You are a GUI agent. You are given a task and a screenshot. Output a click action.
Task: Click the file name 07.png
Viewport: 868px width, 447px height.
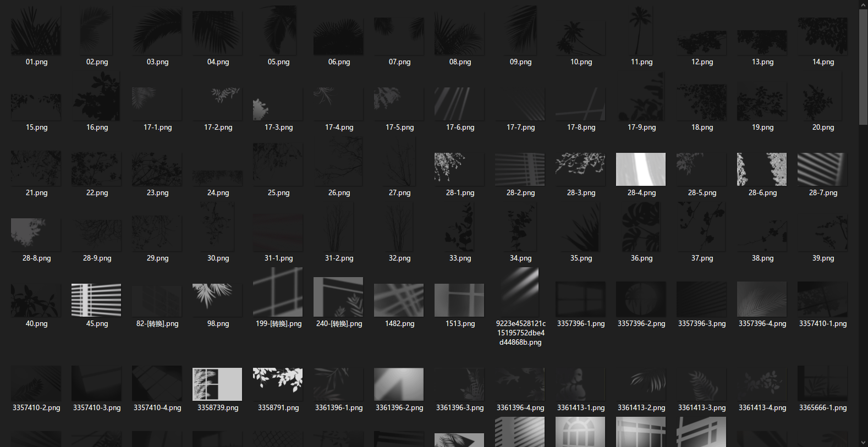coord(399,62)
